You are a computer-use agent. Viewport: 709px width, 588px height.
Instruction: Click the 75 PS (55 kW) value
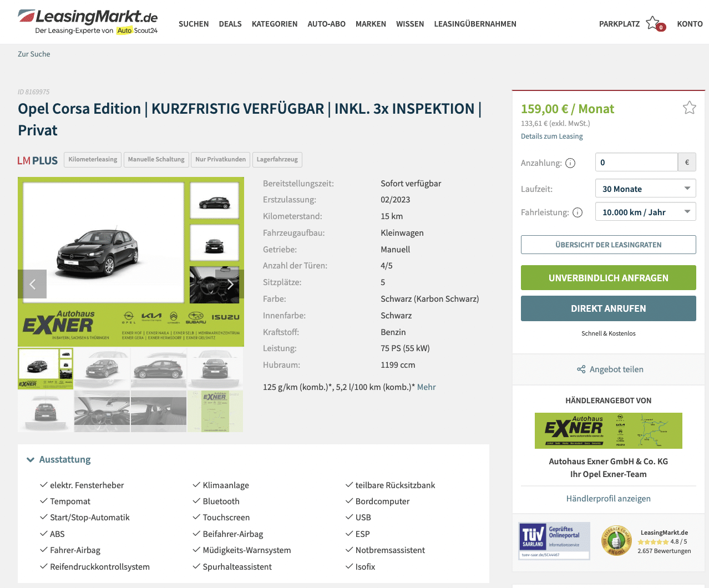coord(405,348)
